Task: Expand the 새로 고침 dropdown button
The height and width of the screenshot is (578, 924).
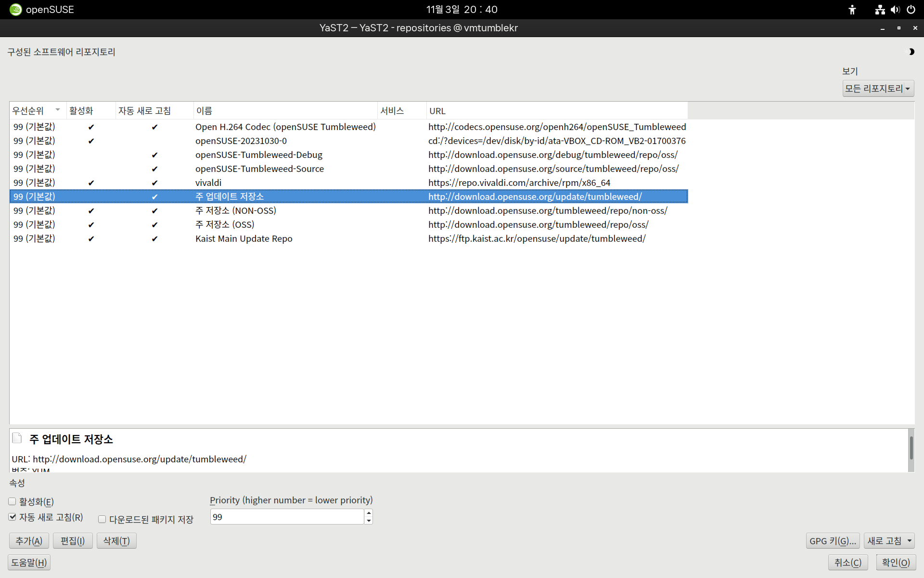Action: pyautogui.click(x=909, y=541)
